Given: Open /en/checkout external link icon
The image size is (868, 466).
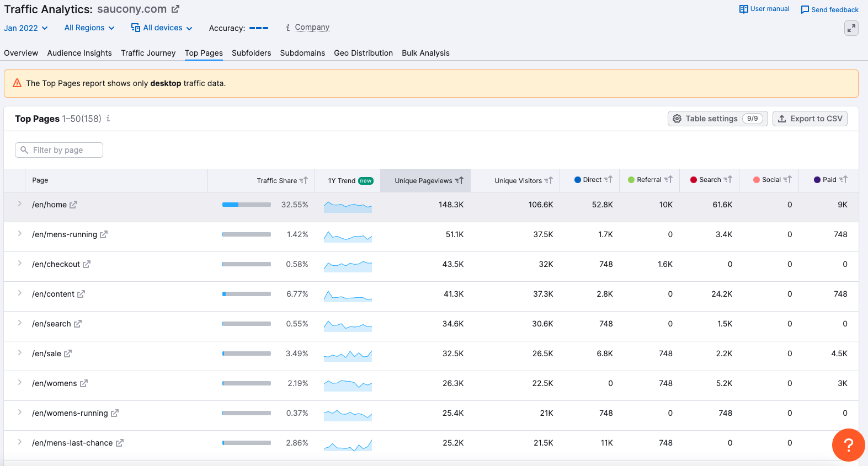Looking at the screenshot, I should coord(87,264).
